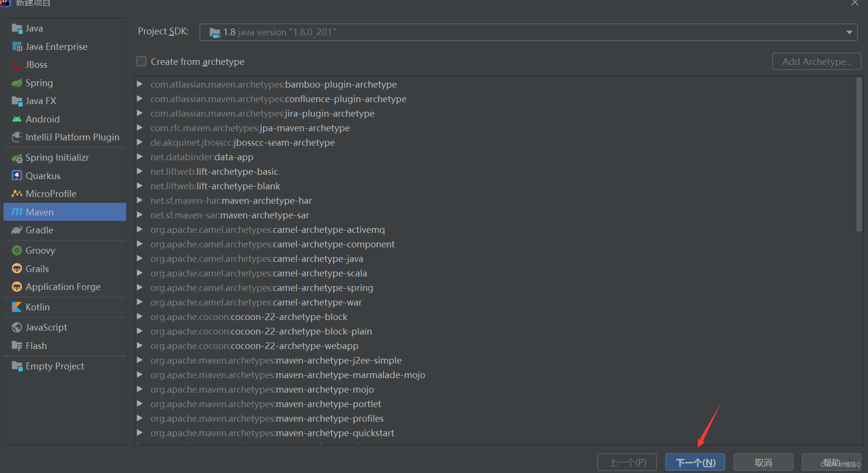Expand jpa-maven-archetype node
868x473 pixels.
tap(140, 128)
